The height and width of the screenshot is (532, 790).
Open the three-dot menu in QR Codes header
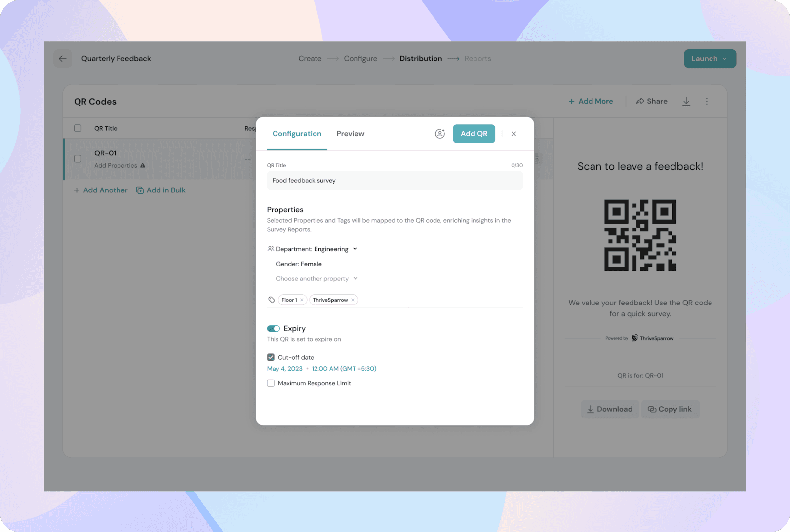(707, 101)
